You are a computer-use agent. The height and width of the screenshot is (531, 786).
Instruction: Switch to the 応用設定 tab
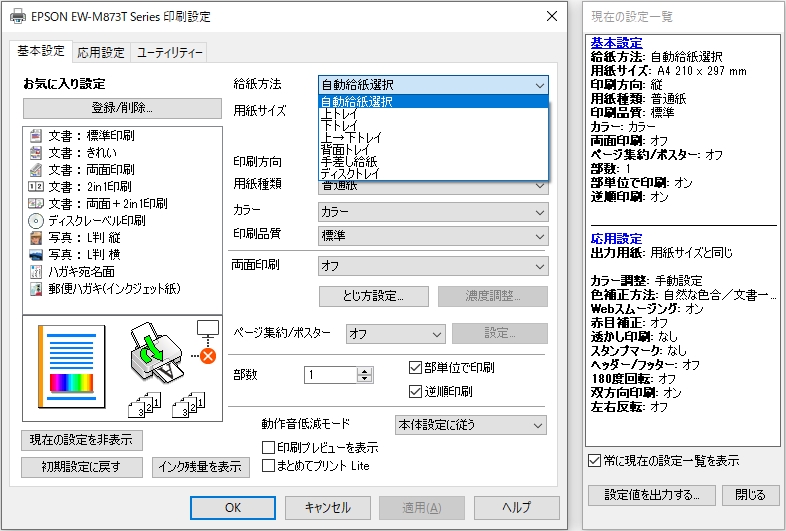click(101, 53)
